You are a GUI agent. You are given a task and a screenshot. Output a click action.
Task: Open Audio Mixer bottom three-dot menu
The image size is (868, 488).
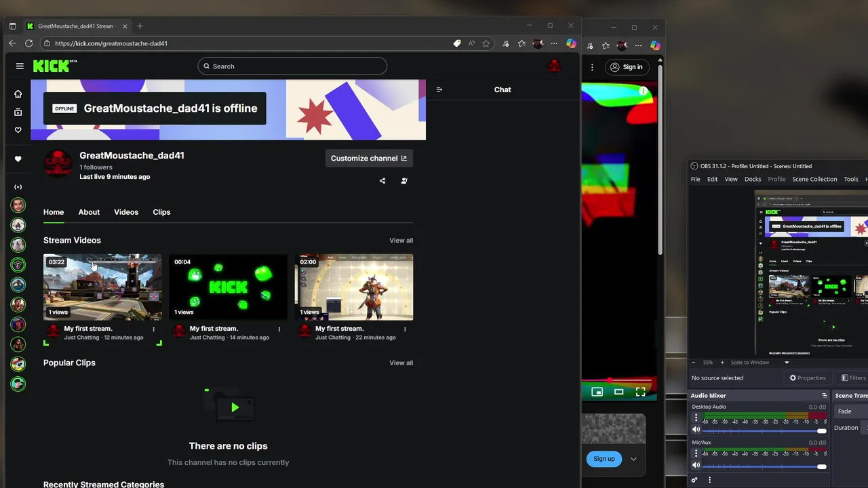tap(710, 480)
